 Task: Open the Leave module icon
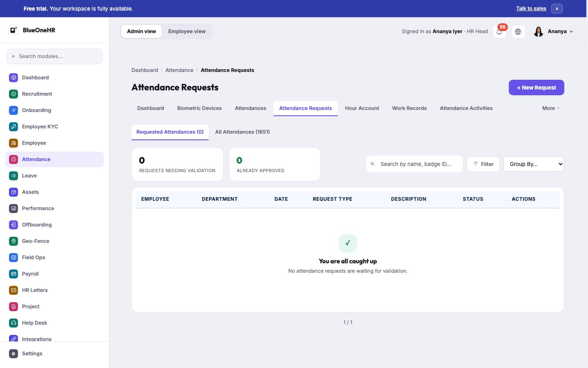(x=13, y=175)
